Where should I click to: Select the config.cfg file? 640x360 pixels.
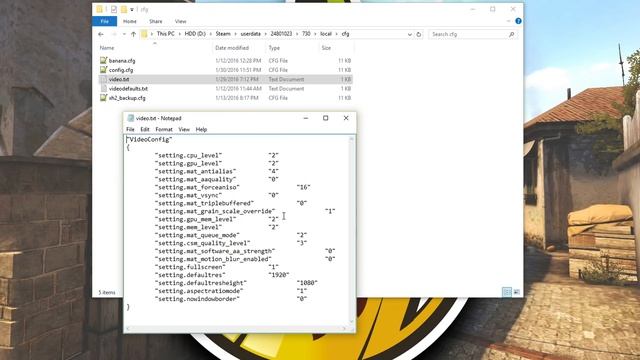121,70
